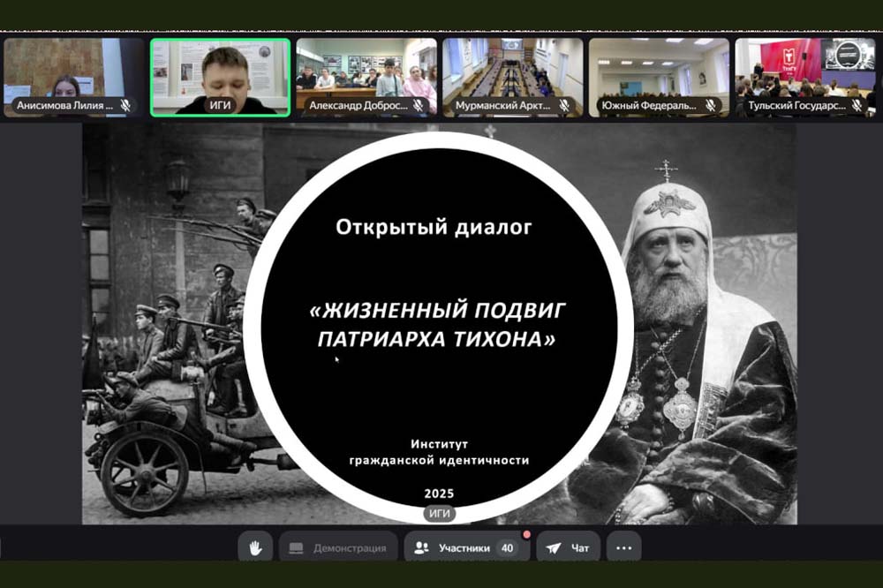Click Анисимова Лилия's video thumbnail
The width and height of the screenshot is (883, 588).
pos(75,75)
